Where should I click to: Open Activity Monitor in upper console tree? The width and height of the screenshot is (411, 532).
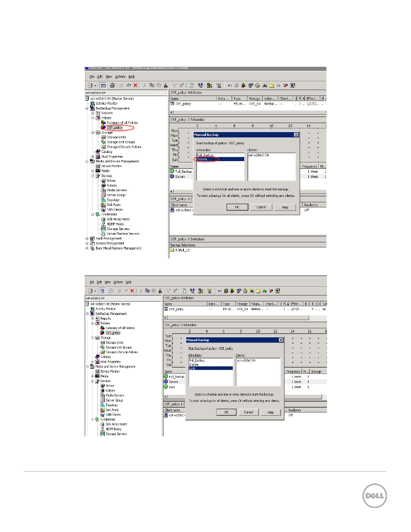(106, 103)
